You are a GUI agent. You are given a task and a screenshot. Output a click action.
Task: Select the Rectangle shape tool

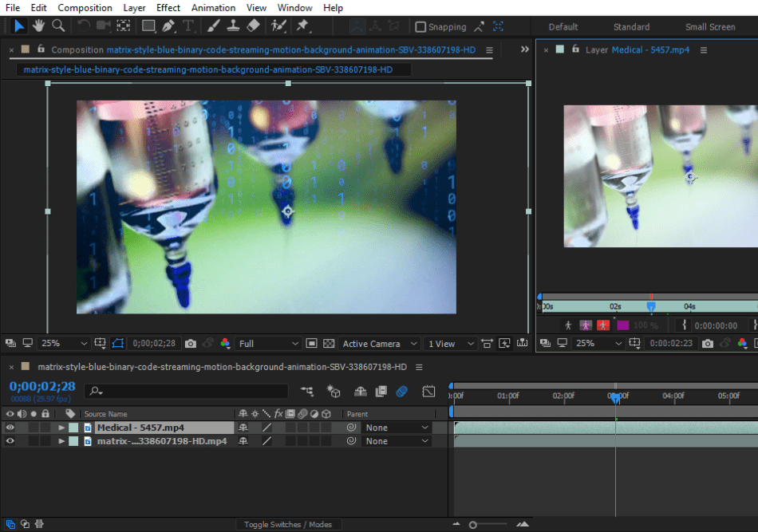[x=148, y=26]
